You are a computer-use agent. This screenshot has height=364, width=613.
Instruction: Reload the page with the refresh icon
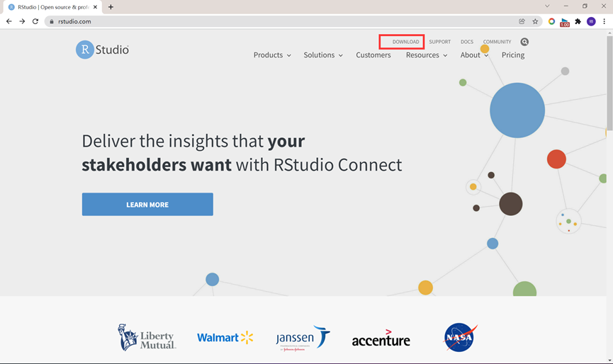[x=35, y=21]
